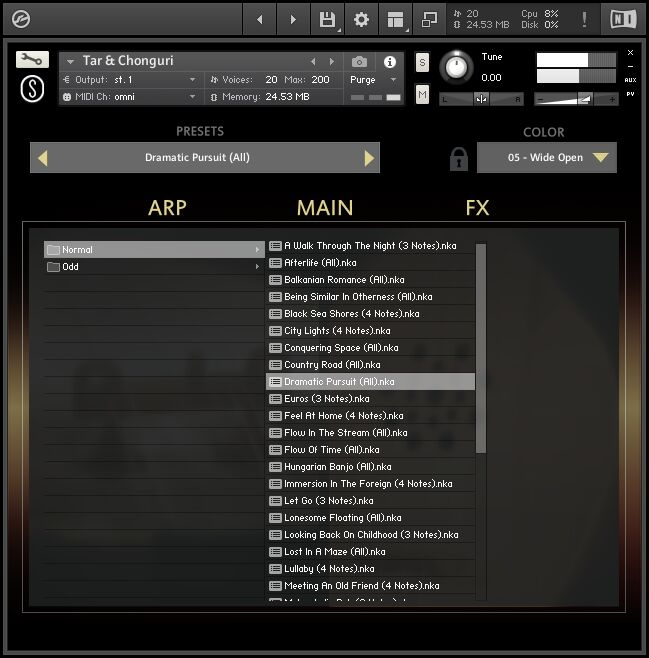649x658 pixels.
Task: Click the previous preset left arrow
Action: (42, 158)
